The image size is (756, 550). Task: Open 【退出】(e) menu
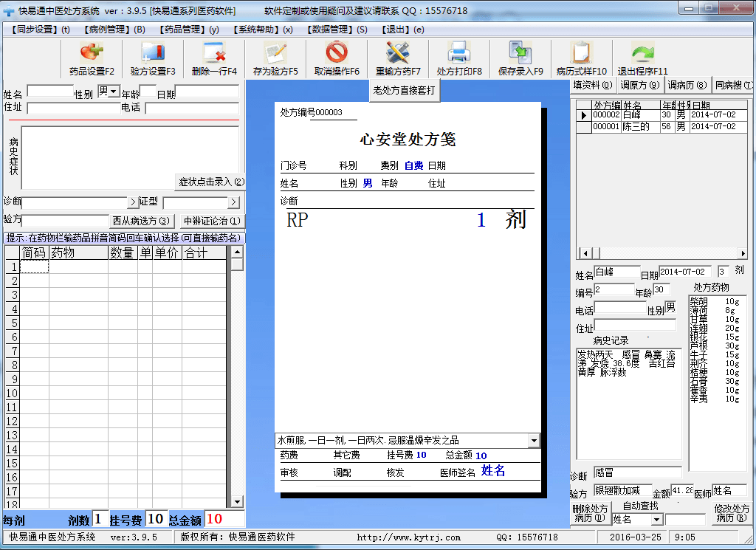(x=402, y=30)
